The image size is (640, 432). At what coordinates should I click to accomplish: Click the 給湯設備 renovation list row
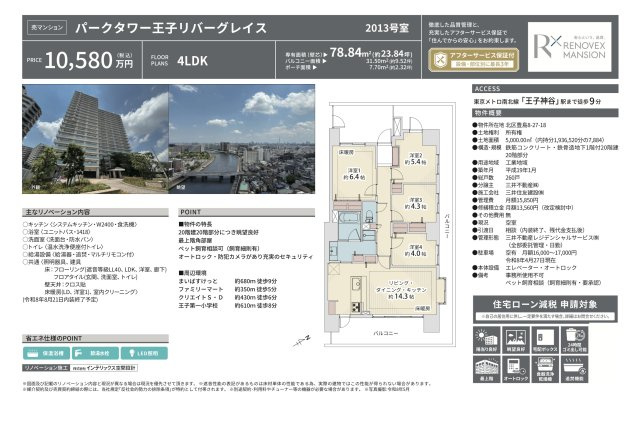pyautogui.click(x=78, y=254)
